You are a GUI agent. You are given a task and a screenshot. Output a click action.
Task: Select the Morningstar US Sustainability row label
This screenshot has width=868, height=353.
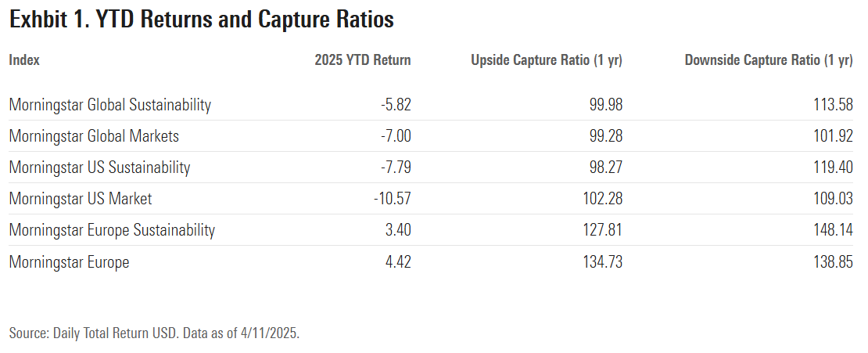pos(99,167)
